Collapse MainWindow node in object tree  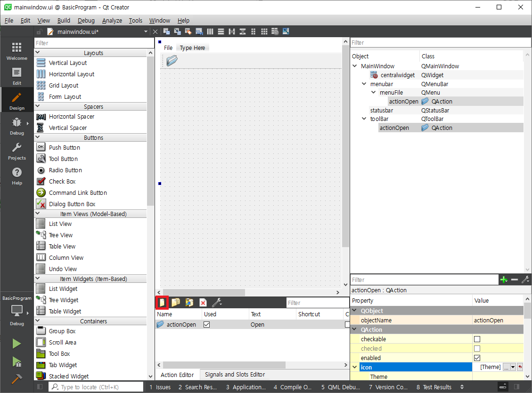(x=355, y=66)
